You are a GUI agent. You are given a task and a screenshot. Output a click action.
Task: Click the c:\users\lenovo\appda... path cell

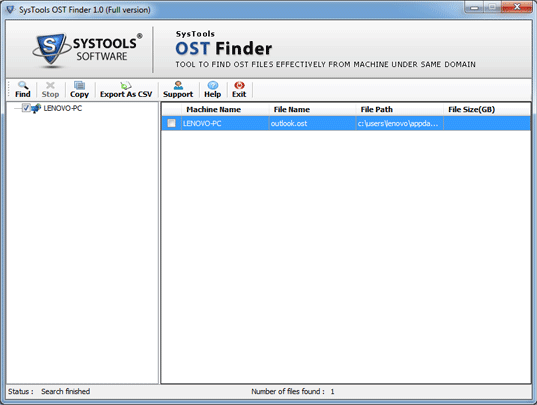(x=400, y=123)
